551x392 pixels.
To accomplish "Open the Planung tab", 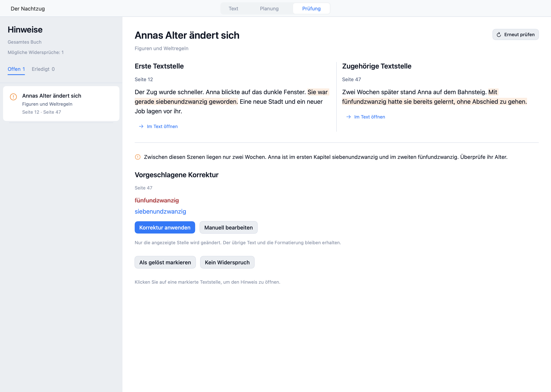I will tap(269, 9).
